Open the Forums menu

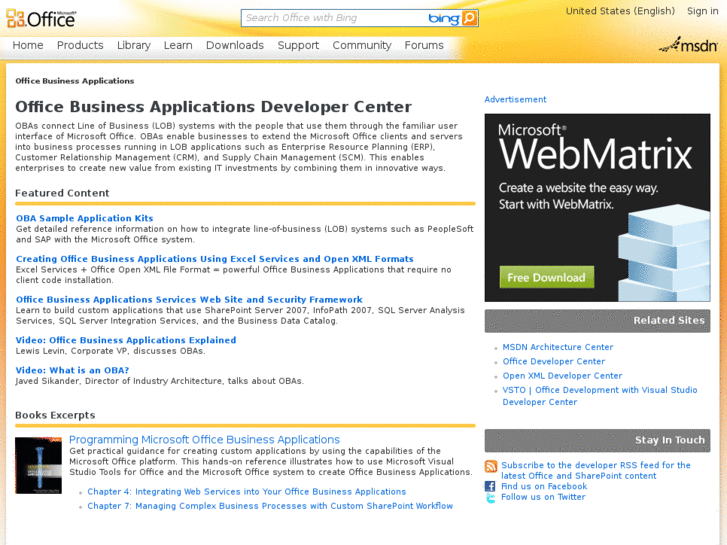point(424,45)
